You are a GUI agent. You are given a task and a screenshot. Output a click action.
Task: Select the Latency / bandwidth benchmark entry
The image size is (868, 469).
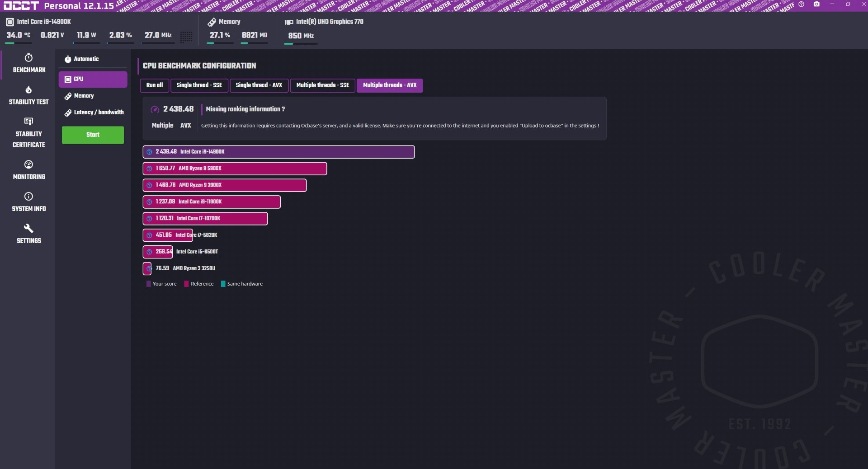pyautogui.click(x=93, y=113)
